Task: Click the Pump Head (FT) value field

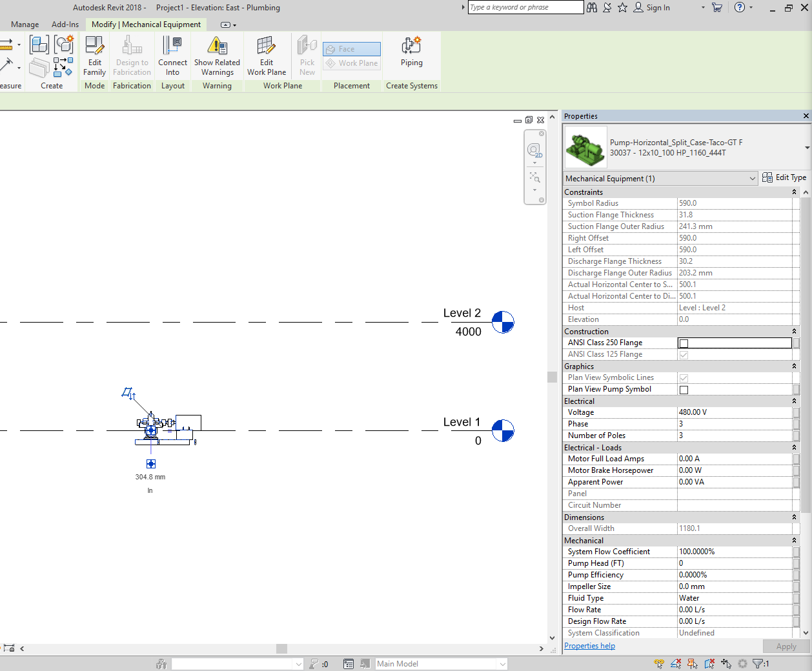Action: tap(735, 563)
